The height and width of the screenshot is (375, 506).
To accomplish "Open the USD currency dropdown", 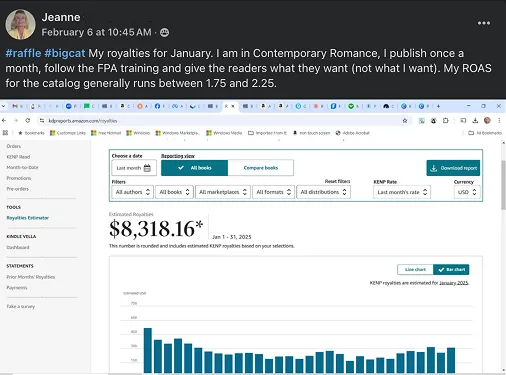I will click(x=467, y=192).
